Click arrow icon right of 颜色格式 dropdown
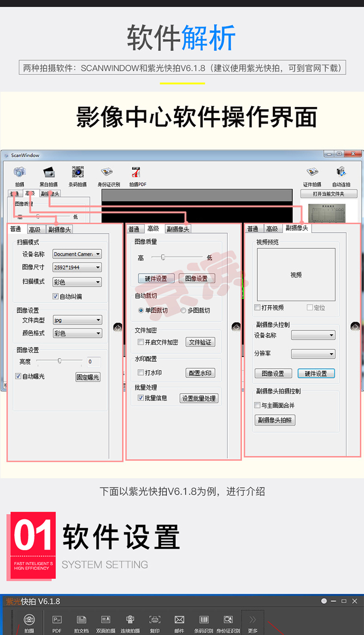The height and width of the screenshot is (635, 364). pos(117,327)
